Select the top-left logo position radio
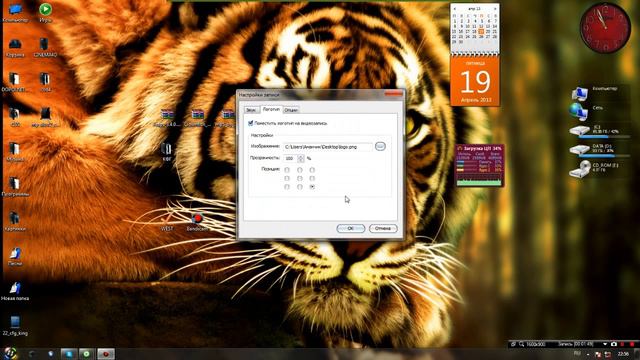This screenshot has width=640, height=360. (287, 170)
